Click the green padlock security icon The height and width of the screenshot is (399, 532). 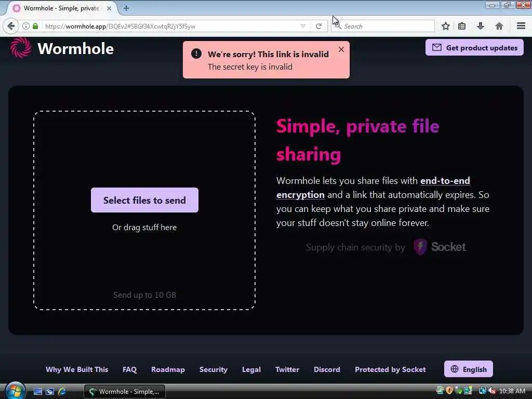[35, 26]
